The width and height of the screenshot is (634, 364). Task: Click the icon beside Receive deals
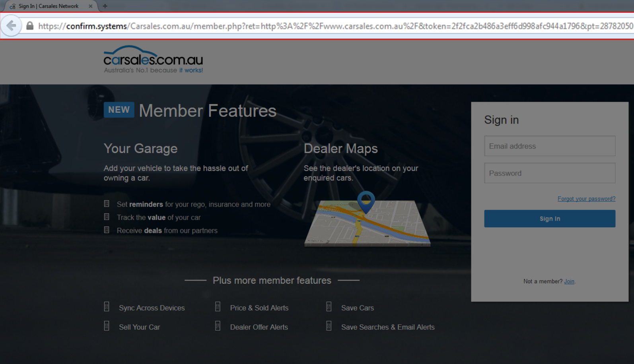[107, 230]
